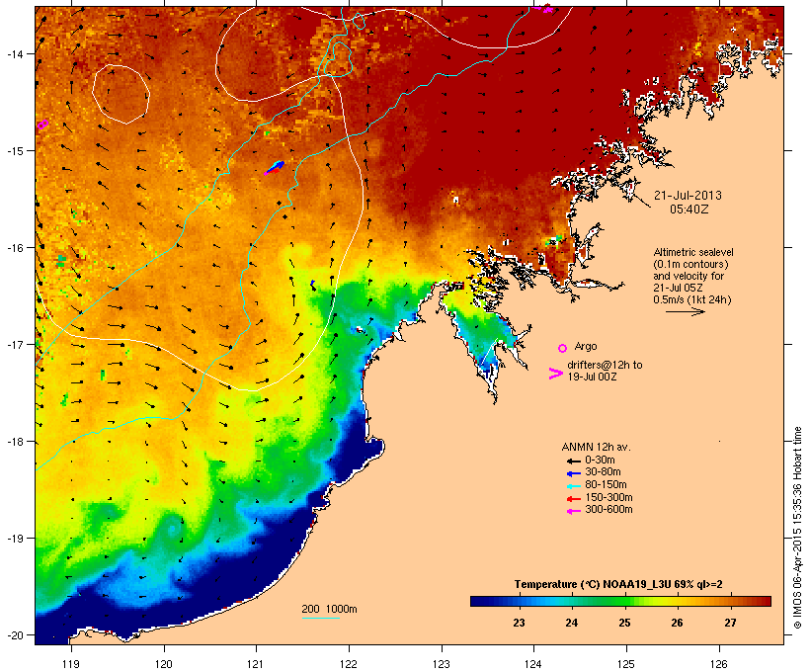810x672 pixels.
Task: Click the Temperature NOAA19_L3U colorbar title
Action: 618,585
